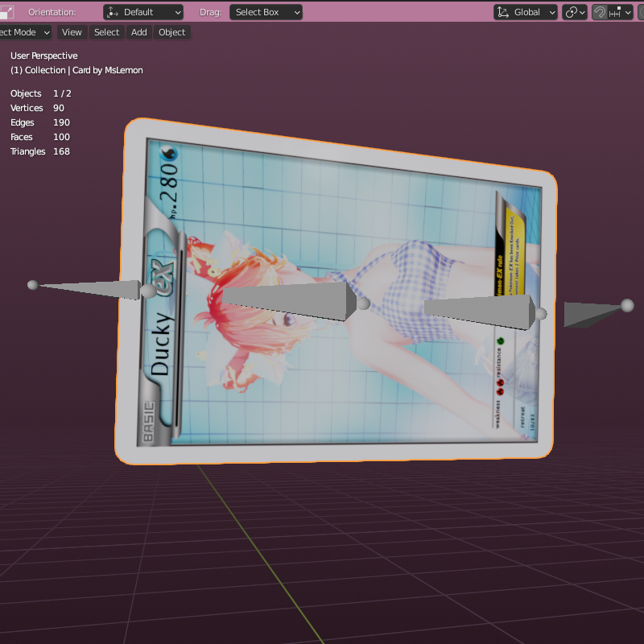Select the central bone over the character
This screenshot has width=644, height=644.
point(294,299)
